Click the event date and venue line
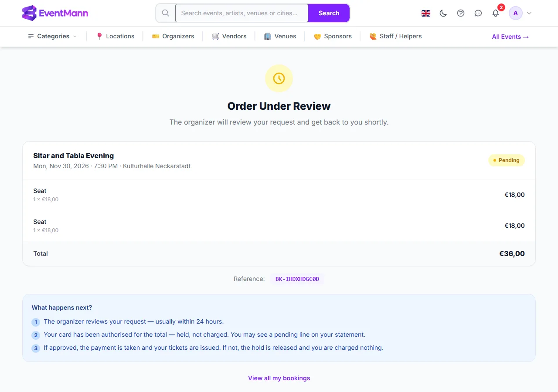558x392 pixels. point(112,166)
